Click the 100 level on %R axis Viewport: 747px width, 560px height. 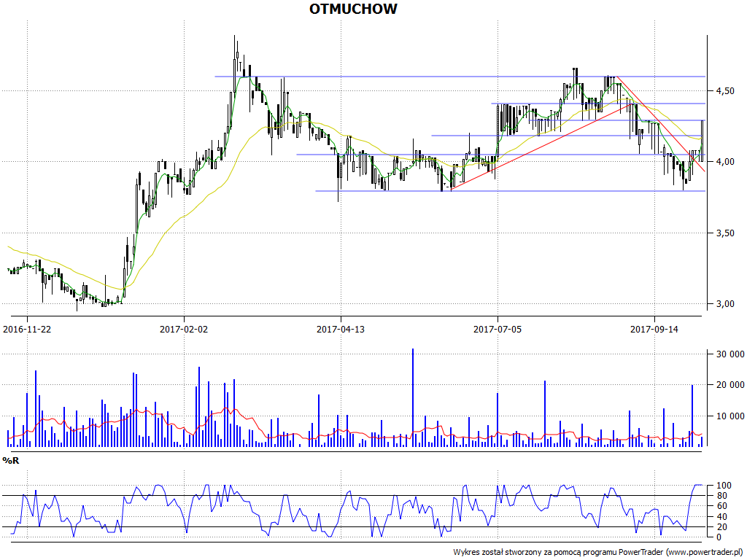(x=723, y=486)
